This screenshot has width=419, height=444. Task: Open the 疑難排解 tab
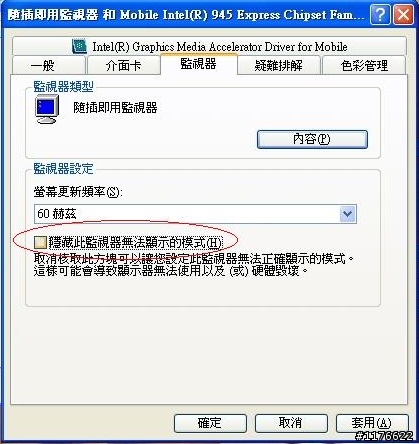(x=279, y=65)
